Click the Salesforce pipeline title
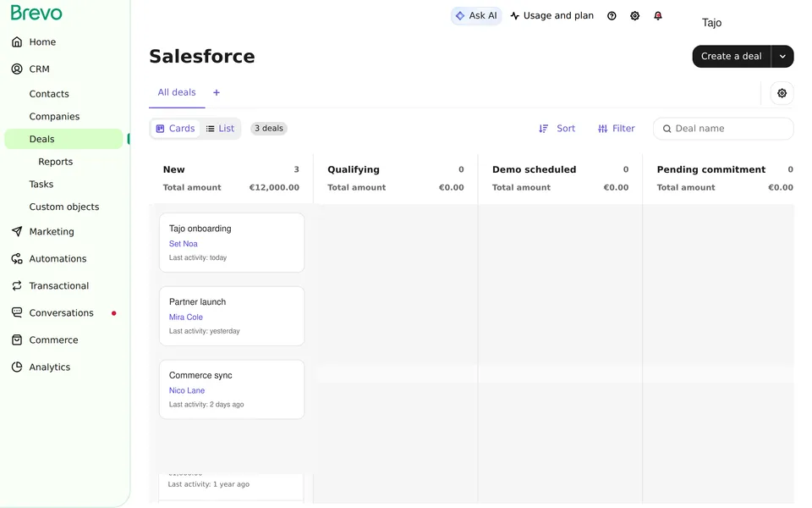Viewport: 812px width, 508px height. point(202,57)
